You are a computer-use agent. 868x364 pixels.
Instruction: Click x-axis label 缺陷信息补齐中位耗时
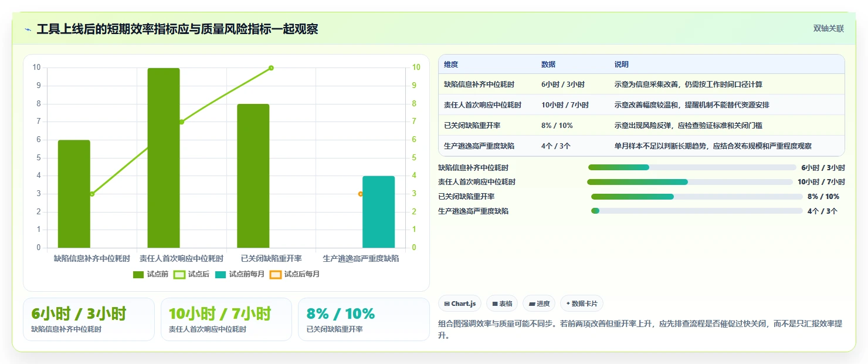[92, 258]
